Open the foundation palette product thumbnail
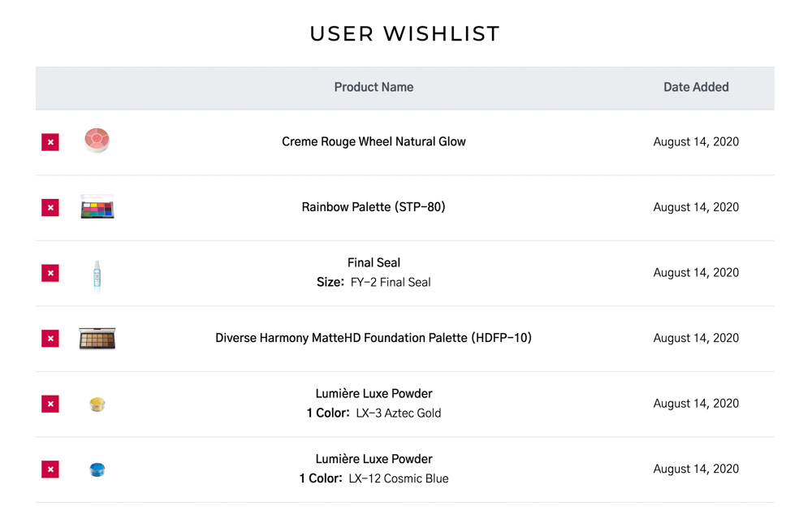Screen dimensions: 812x515 pos(97,339)
